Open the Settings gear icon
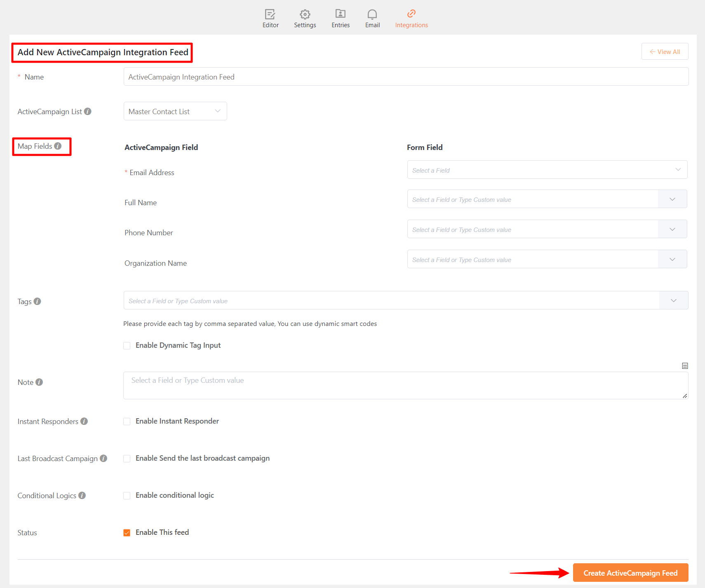Screen dimensions: 705x588 click(305, 14)
